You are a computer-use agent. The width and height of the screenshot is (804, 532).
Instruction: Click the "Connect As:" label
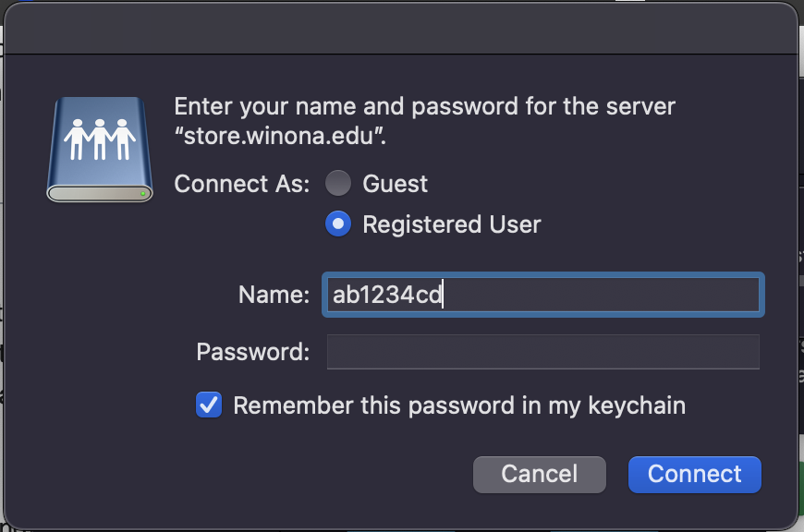point(242,183)
